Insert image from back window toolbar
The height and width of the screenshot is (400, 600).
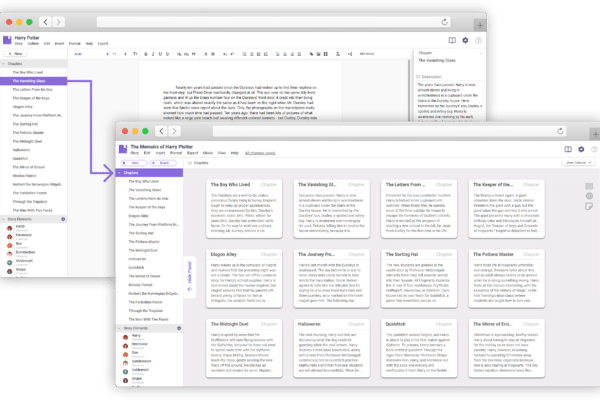[318, 54]
